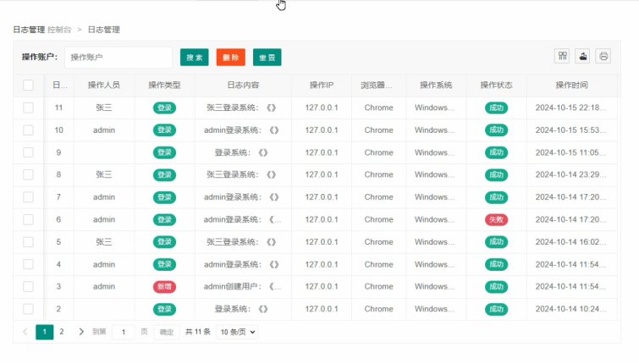
Task: Check the checkbox for log 7
Action: tap(28, 197)
